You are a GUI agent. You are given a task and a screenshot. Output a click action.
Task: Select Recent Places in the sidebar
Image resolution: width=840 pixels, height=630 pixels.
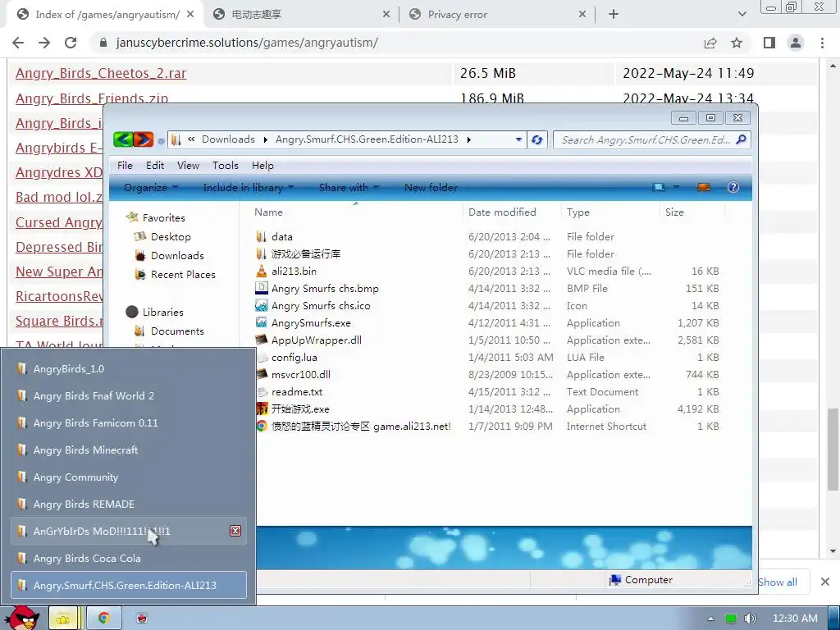(x=183, y=274)
